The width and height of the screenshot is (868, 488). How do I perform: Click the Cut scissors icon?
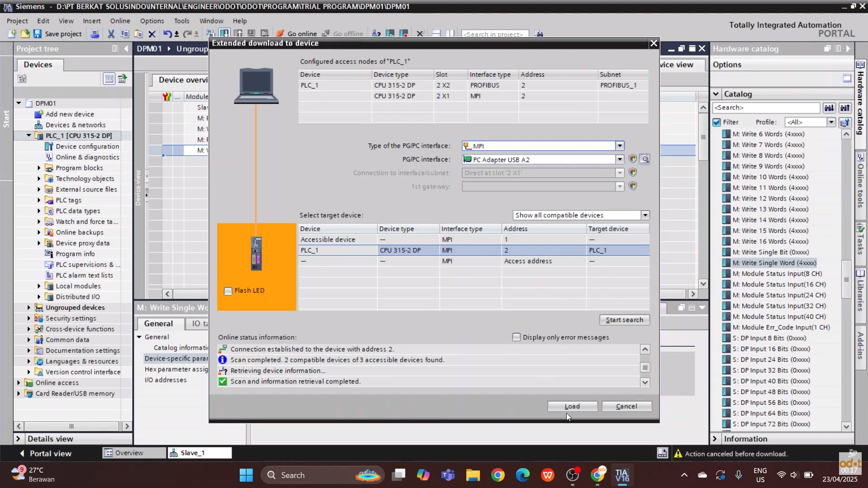(111, 33)
